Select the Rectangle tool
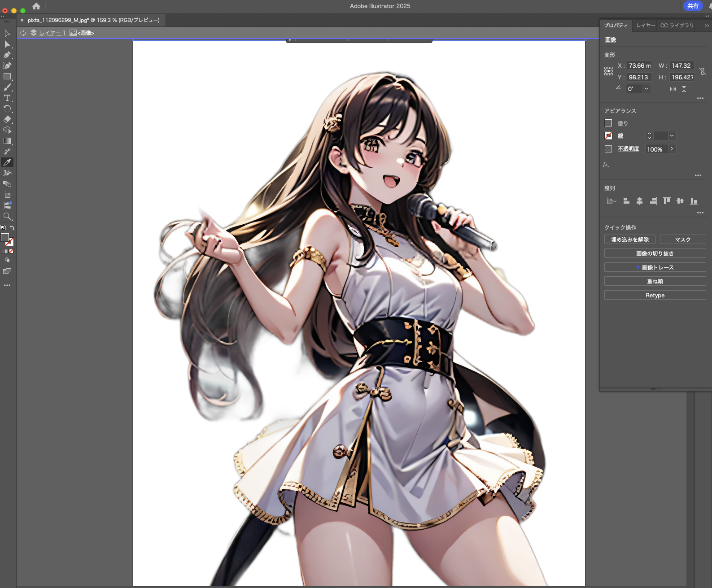The height and width of the screenshot is (588, 712). pos(7,77)
